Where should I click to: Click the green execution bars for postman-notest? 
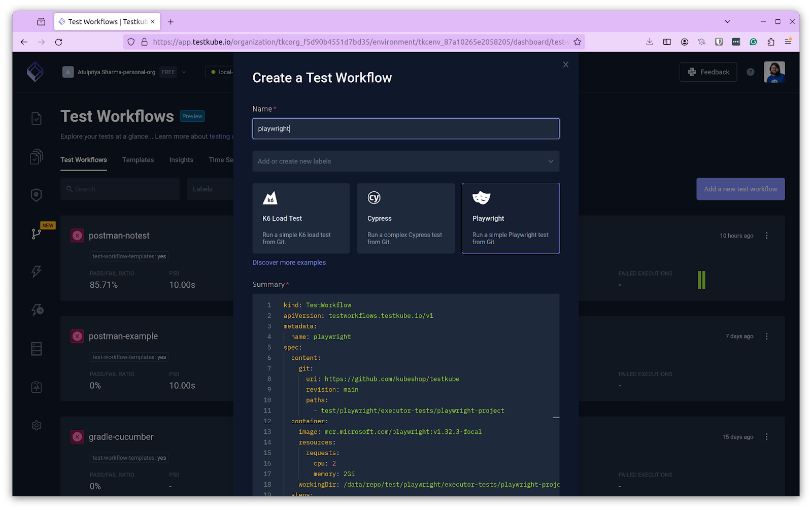point(701,280)
